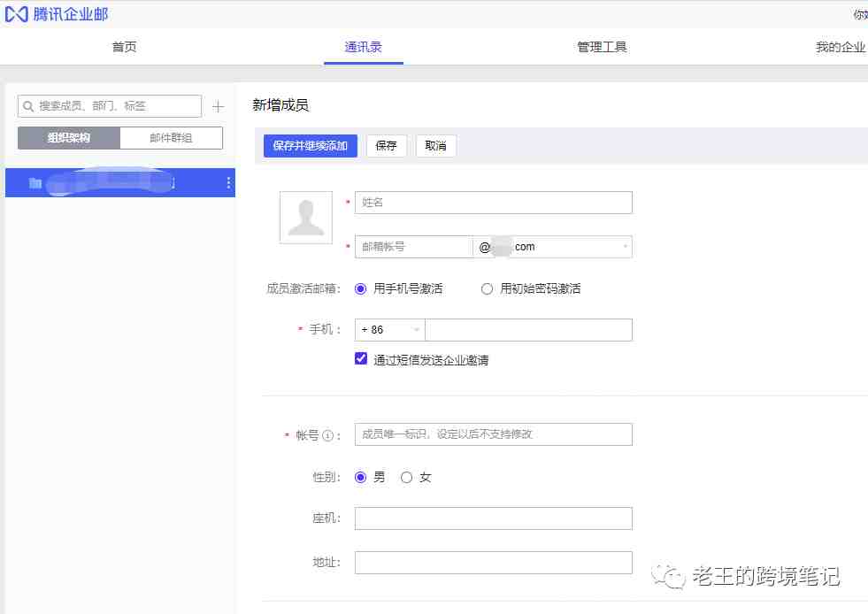Select 用手机号激活 radio option

(361, 288)
